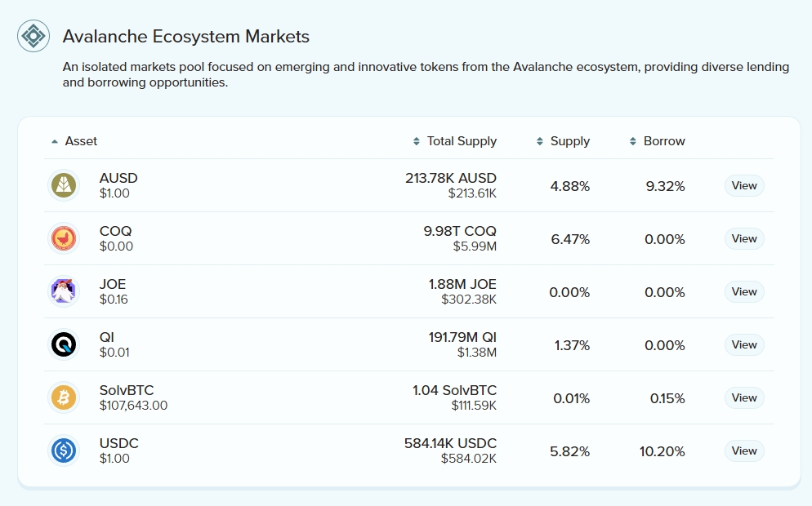This screenshot has height=506, width=812.
Task: Click the SolvBTC price $107,643.00
Action: tap(133, 405)
